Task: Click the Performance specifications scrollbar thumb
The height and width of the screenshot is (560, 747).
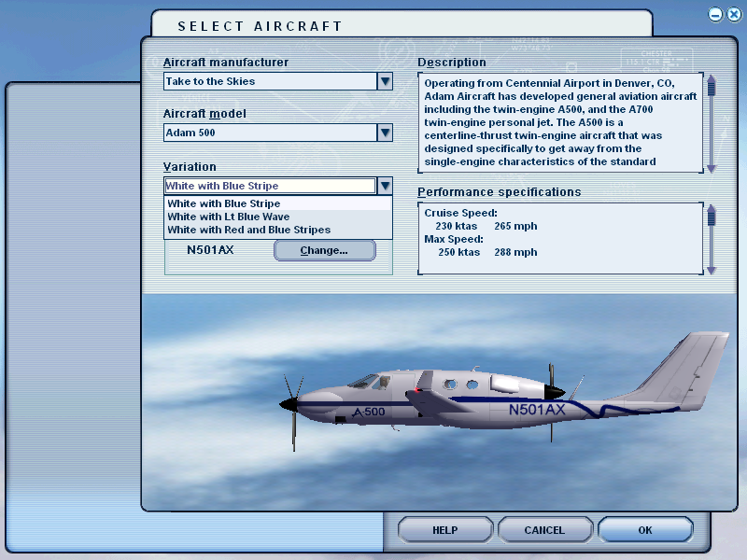Action: point(712,217)
